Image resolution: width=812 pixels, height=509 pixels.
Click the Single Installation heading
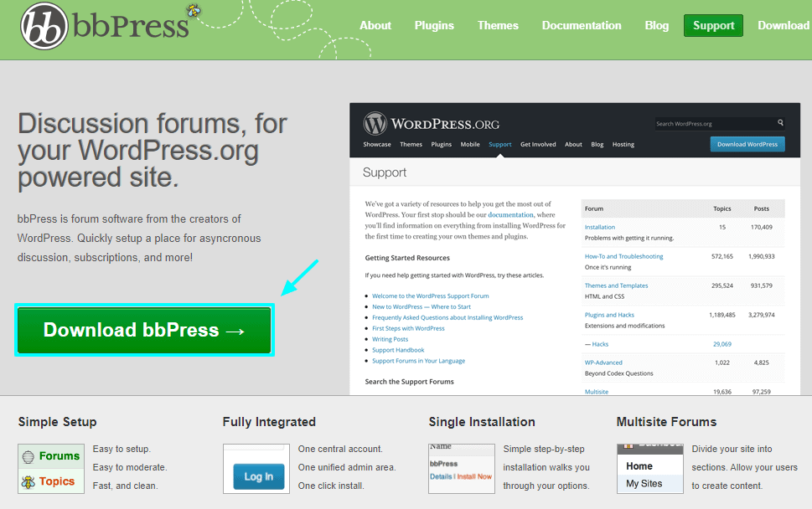(x=482, y=422)
